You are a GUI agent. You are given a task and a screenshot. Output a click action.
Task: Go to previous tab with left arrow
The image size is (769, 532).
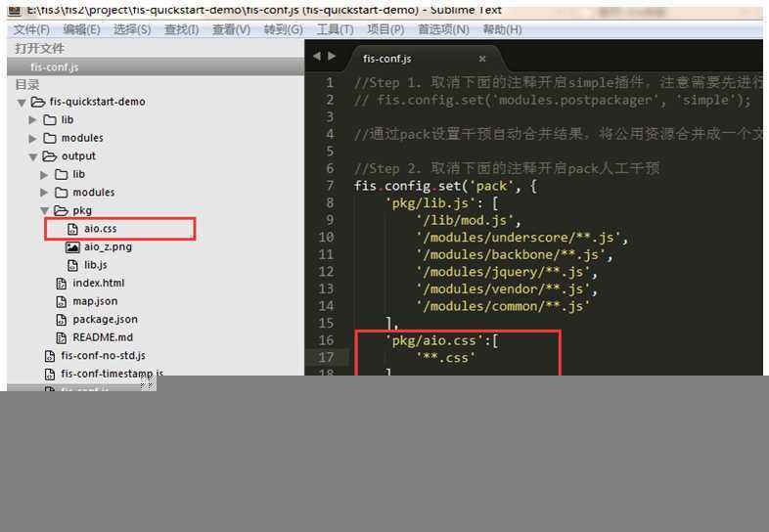[x=317, y=56]
